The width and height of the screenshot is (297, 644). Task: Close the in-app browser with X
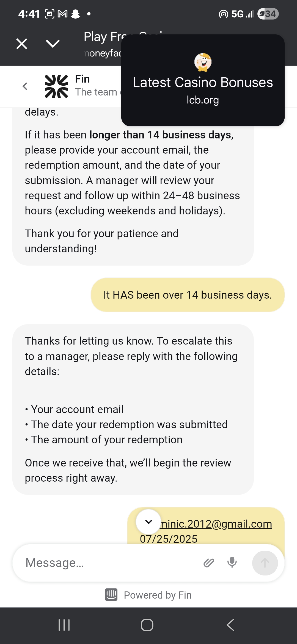22,44
